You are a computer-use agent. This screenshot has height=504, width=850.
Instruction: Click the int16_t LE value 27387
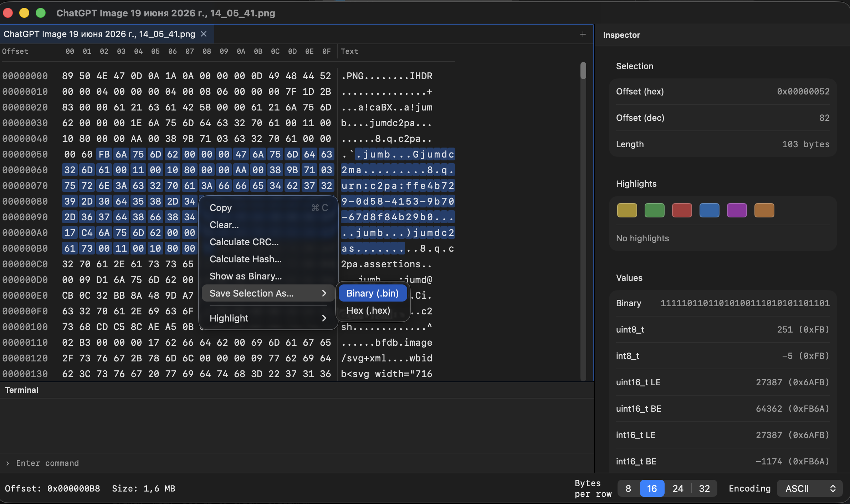coord(793,435)
